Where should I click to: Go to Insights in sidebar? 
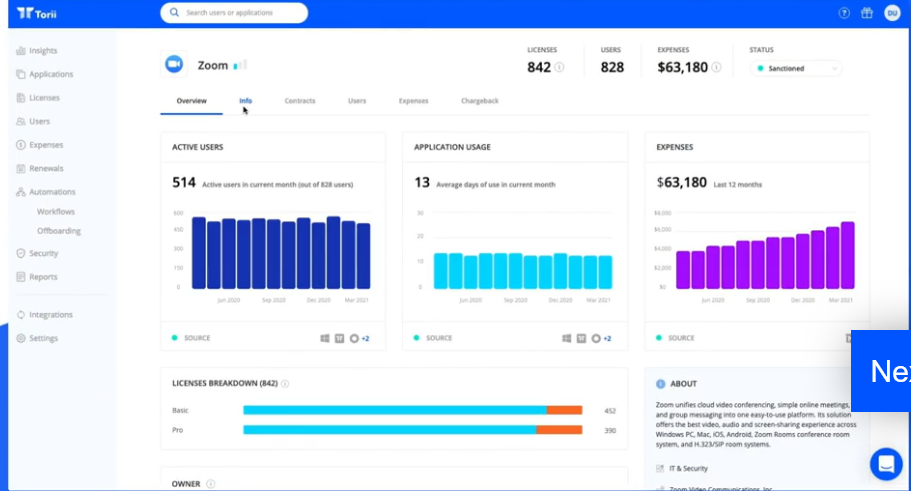pyautogui.click(x=43, y=51)
